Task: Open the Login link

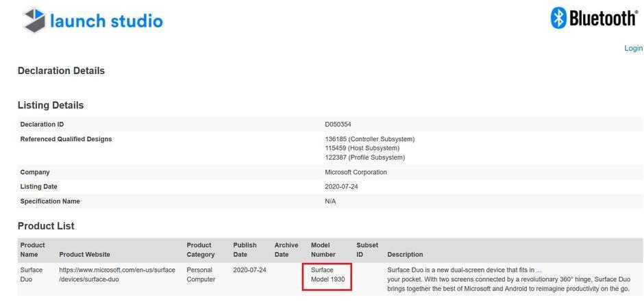Action: [x=633, y=49]
